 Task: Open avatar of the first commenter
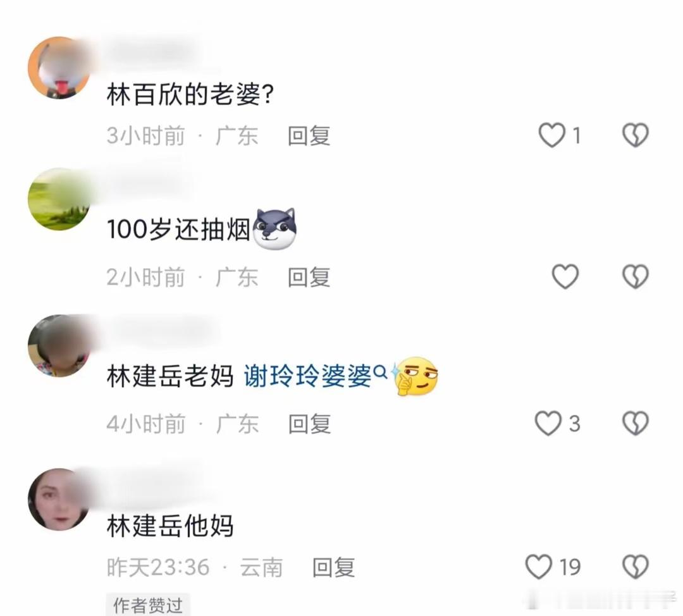(59, 68)
